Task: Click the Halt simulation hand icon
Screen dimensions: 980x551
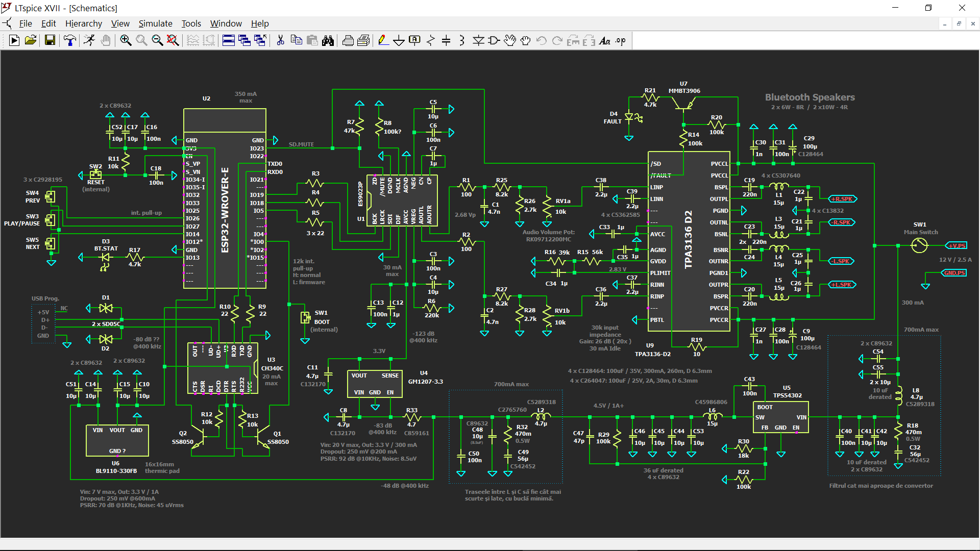Action: point(106,40)
